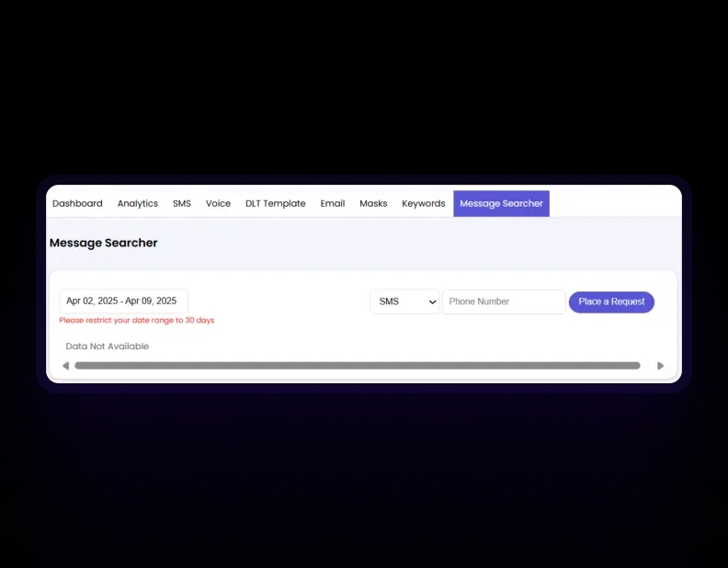
Task: Click the Message Searcher page heading
Action: tap(103, 244)
